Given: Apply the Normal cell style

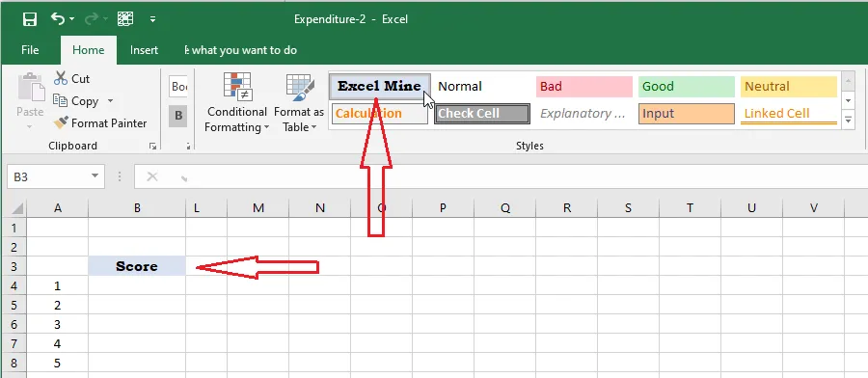Looking at the screenshot, I should pos(481,87).
